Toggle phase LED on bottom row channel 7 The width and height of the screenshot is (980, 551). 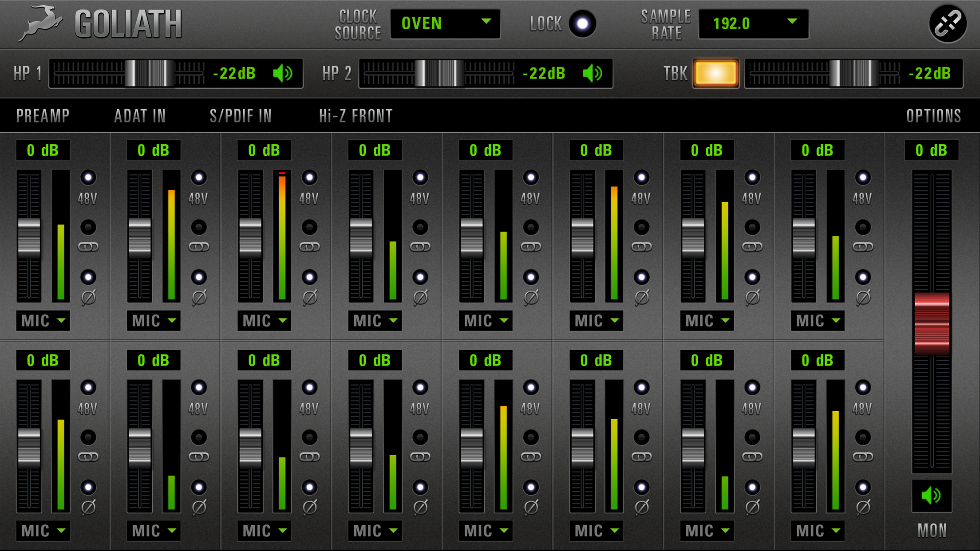pyautogui.click(x=752, y=487)
